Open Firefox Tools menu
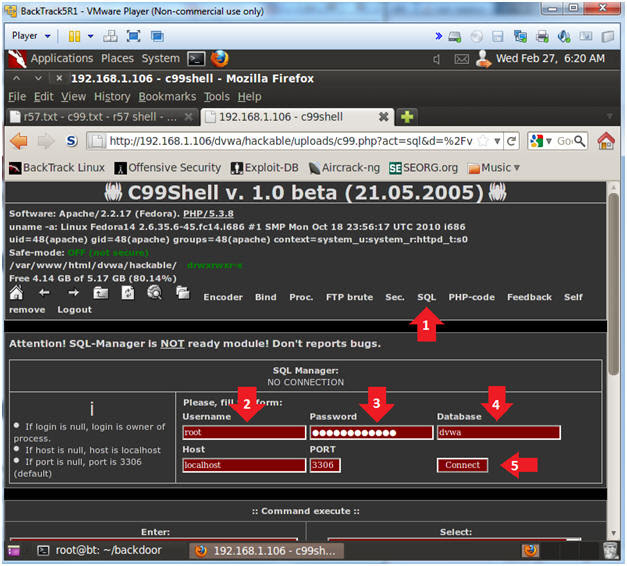Image resolution: width=627 pixels, height=566 pixels. [217, 97]
